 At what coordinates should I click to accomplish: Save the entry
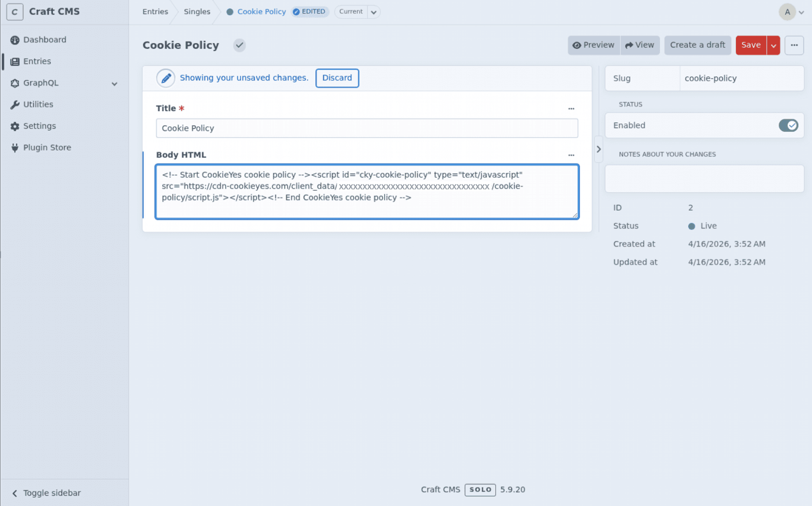point(751,45)
